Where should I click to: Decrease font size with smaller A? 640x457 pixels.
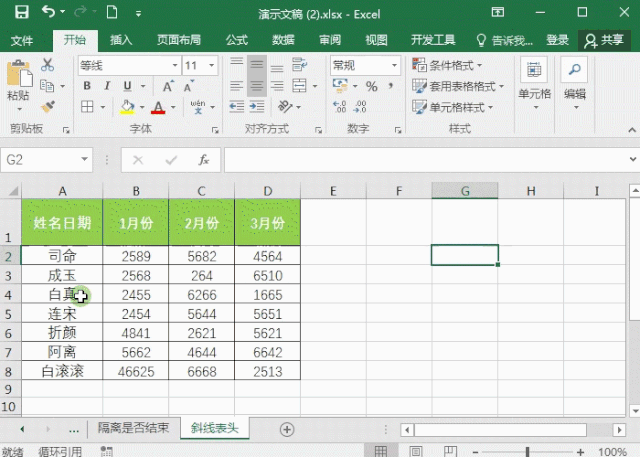pos(189,86)
